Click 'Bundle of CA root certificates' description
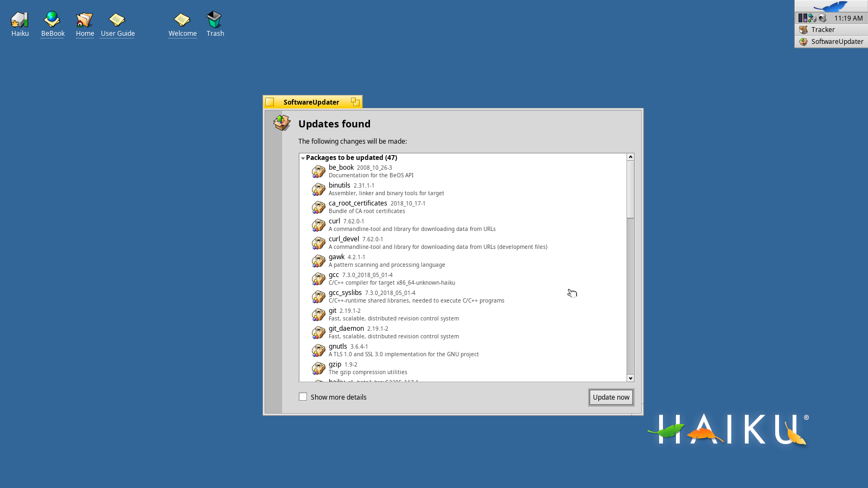Screen dimensions: 868x488 tap(367, 211)
